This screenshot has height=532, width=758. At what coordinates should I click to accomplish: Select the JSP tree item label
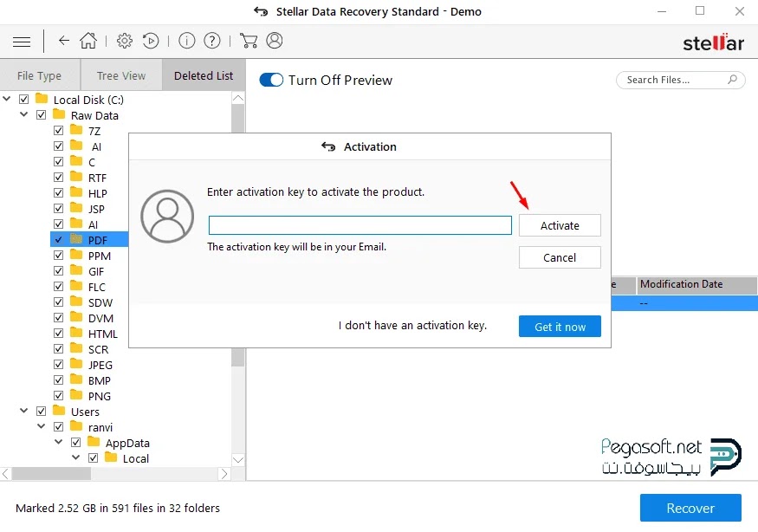pyautogui.click(x=96, y=209)
